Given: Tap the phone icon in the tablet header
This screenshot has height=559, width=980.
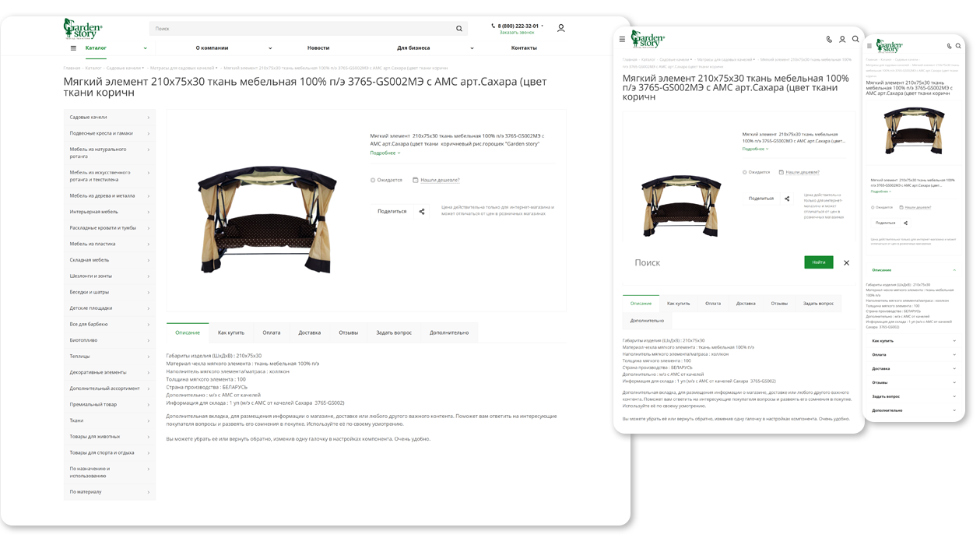Looking at the screenshot, I should pyautogui.click(x=829, y=39).
